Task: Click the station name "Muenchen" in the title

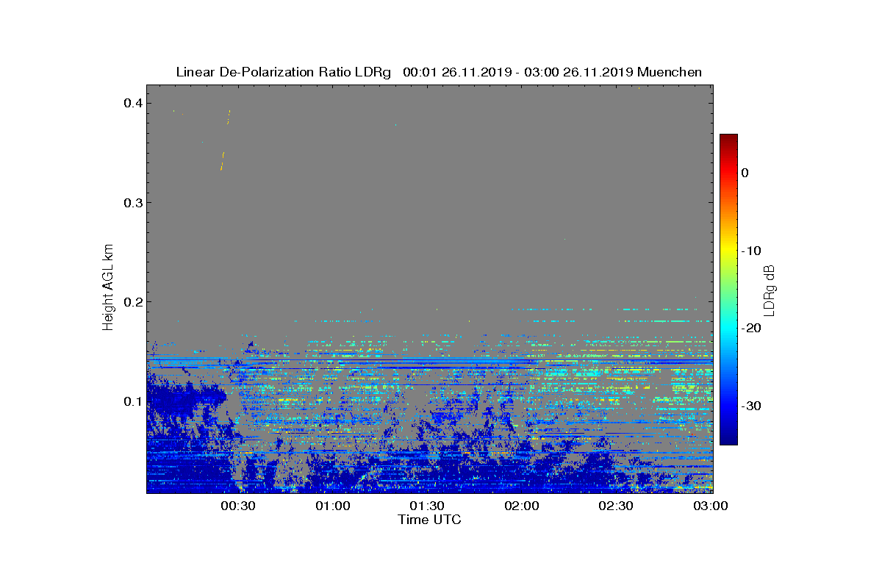Action: 670,72
